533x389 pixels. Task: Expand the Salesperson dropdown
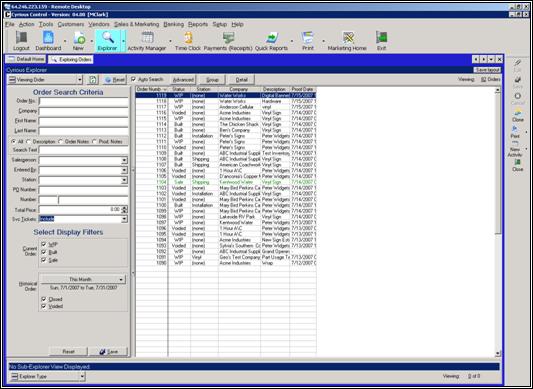124,160
